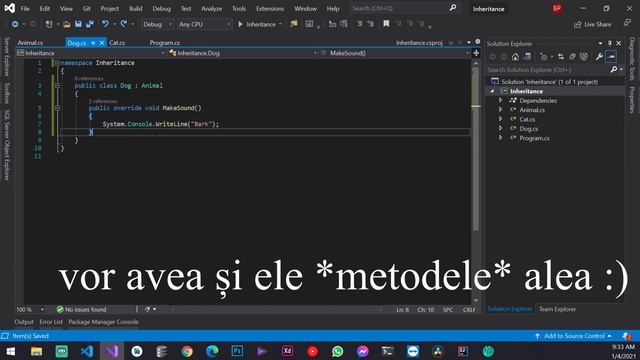The height and width of the screenshot is (360, 640).
Task: Open the Output tab
Action: click(x=24, y=322)
